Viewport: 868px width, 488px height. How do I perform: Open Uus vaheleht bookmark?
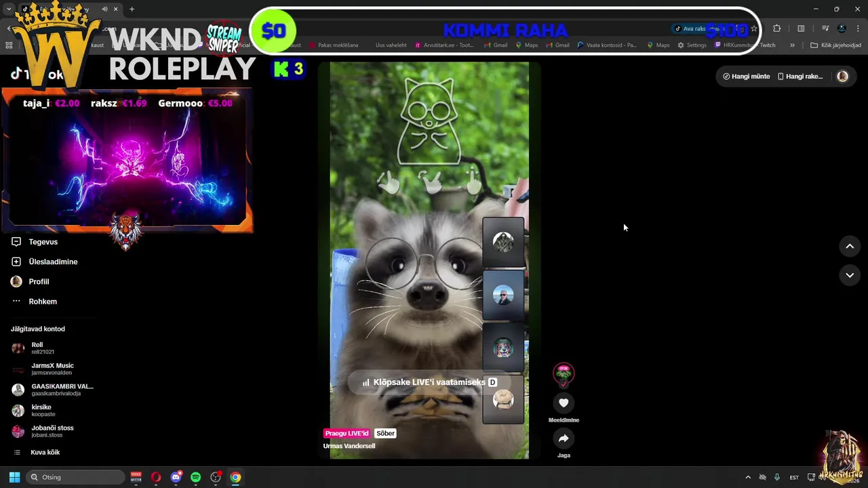(x=391, y=45)
